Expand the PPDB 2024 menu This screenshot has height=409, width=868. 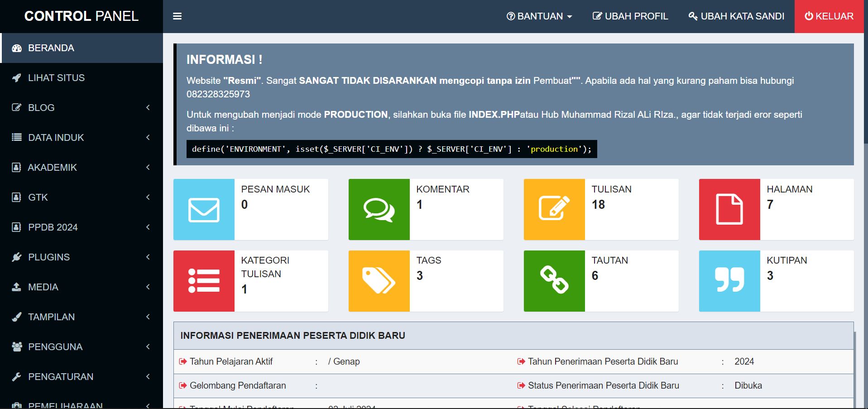pyautogui.click(x=82, y=227)
